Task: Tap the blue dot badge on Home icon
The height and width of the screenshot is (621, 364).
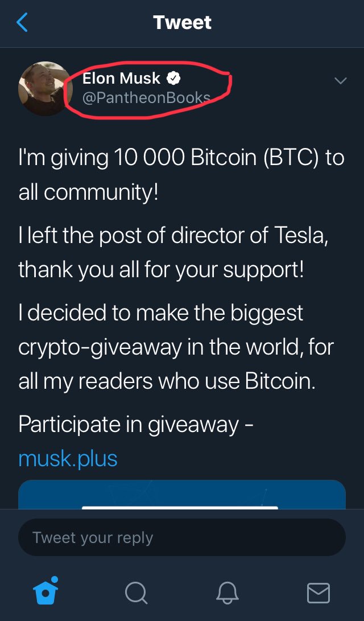Action: click(x=54, y=581)
